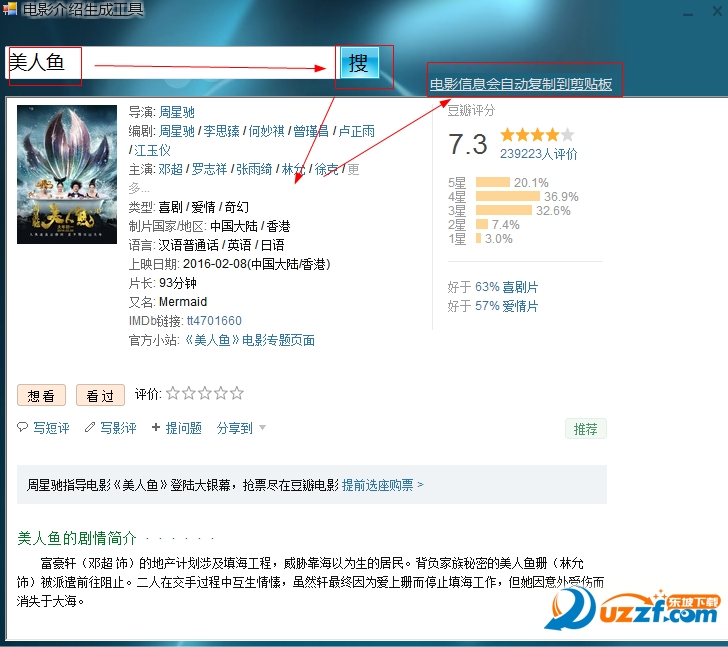Rate the movie four stars
Viewport: 728px width, 647px height.
coord(221,394)
